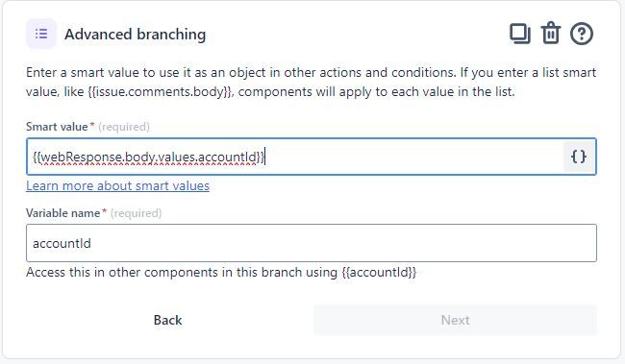
Task: Click the description paragraph about smart values
Action: pos(311,82)
